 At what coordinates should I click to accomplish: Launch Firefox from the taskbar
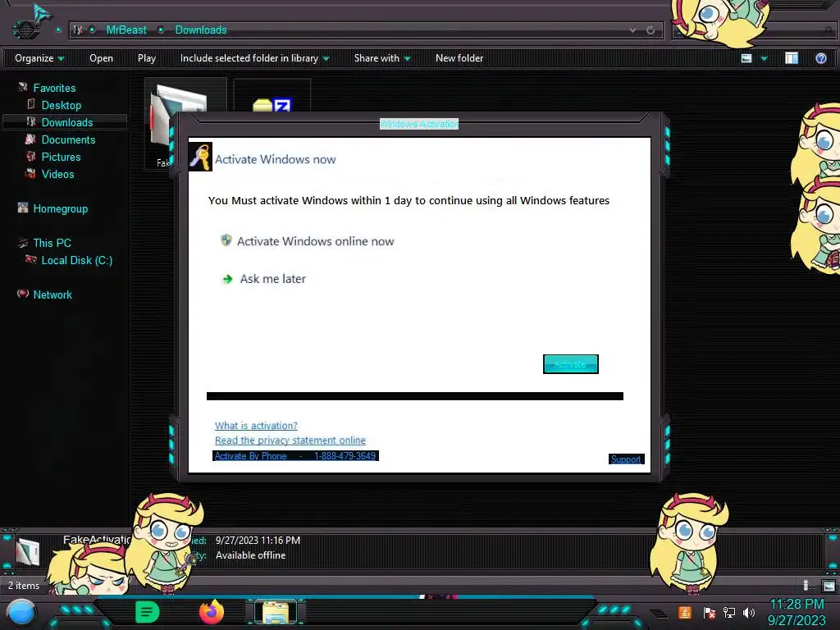click(212, 612)
